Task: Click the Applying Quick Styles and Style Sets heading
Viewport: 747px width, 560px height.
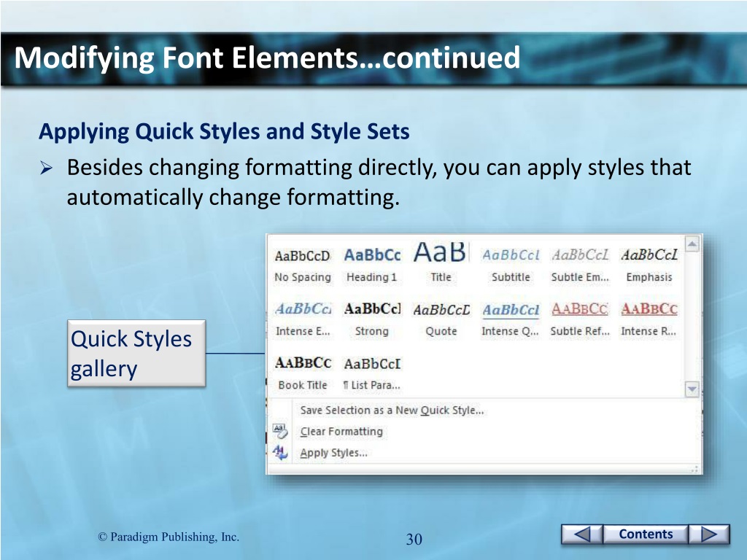Action: coord(224,131)
